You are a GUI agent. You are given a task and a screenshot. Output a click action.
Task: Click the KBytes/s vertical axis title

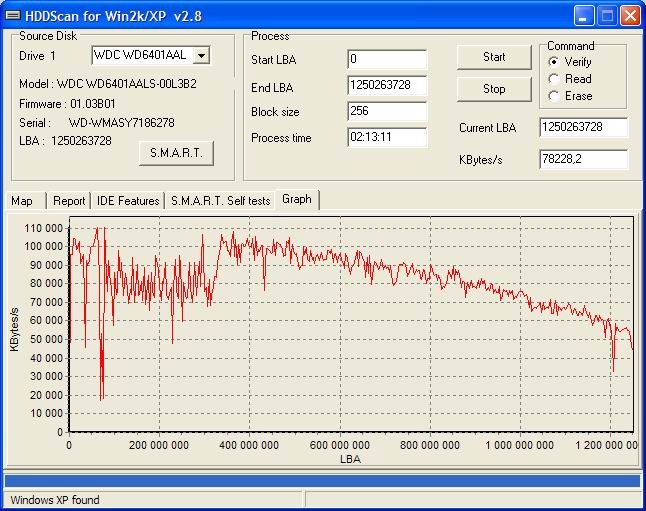click(x=15, y=329)
